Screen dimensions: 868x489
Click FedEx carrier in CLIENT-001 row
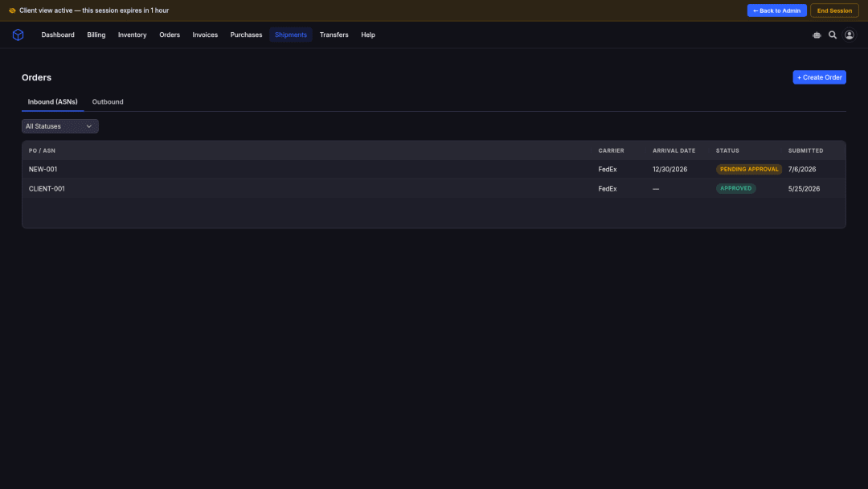pyautogui.click(x=608, y=189)
